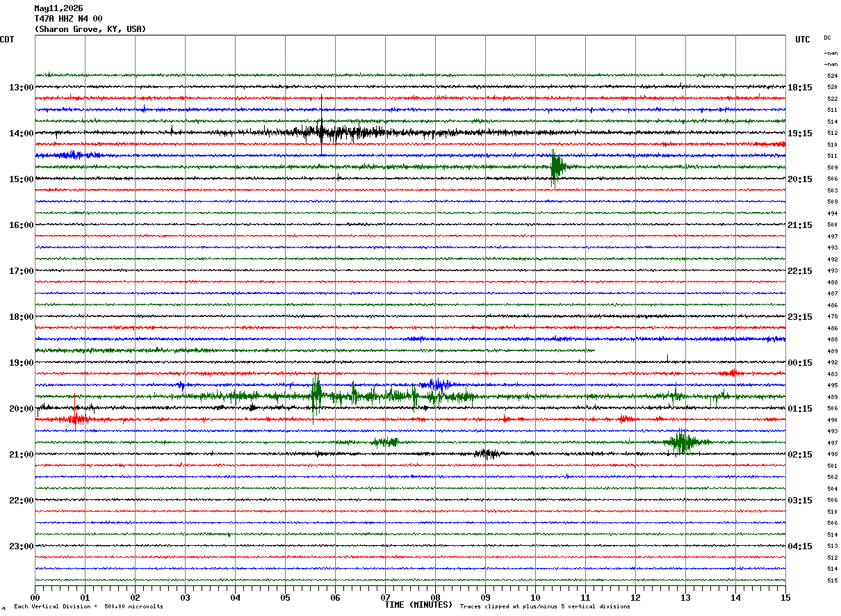Click the vertical division microvolts scale note
The image size is (841, 616).
click(x=88, y=606)
